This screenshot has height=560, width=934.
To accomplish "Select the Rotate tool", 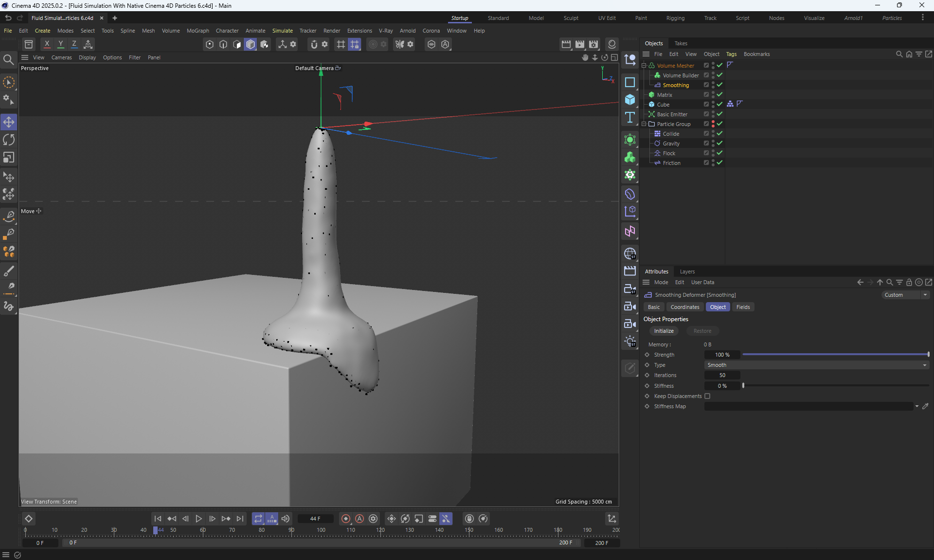I will coord(9,140).
